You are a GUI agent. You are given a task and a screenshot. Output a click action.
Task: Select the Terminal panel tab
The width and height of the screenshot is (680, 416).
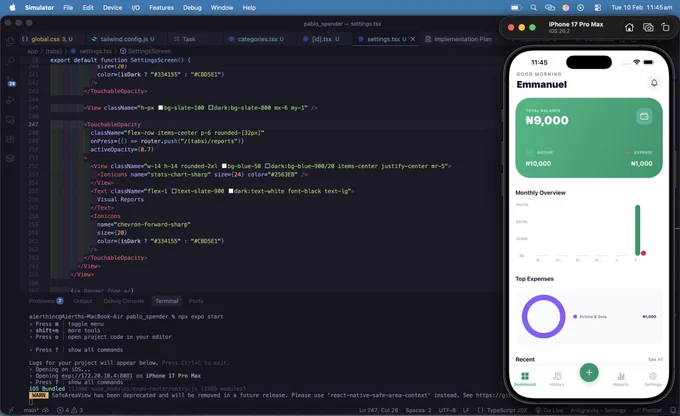coord(167,301)
